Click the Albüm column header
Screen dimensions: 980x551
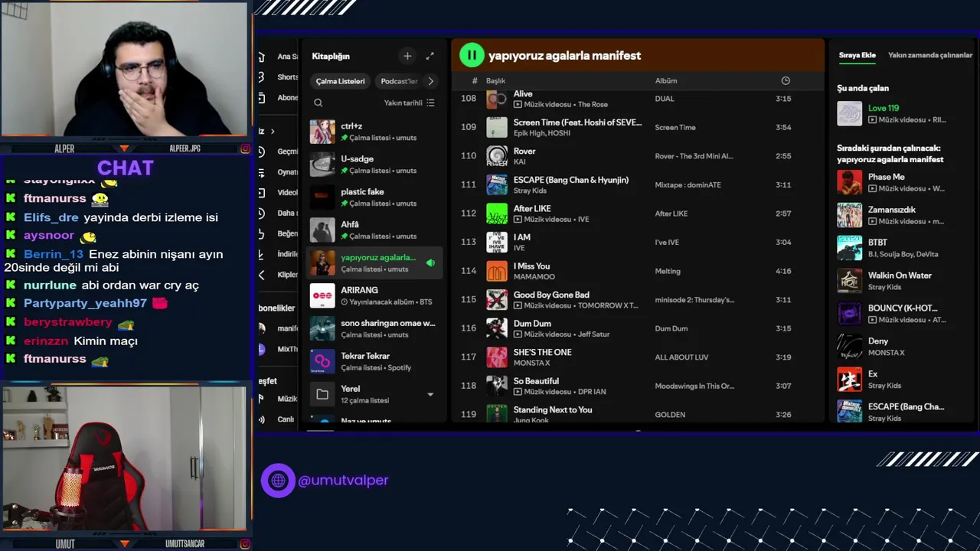pyautogui.click(x=666, y=80)
